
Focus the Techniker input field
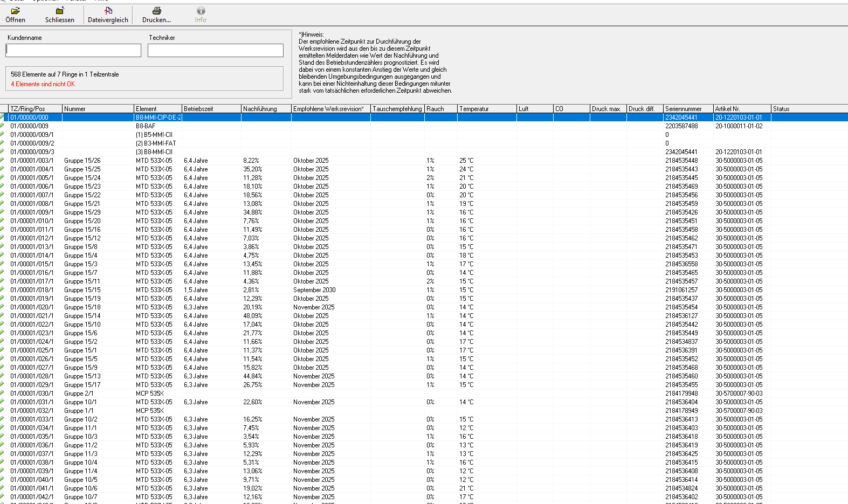[x=216, y=50]
